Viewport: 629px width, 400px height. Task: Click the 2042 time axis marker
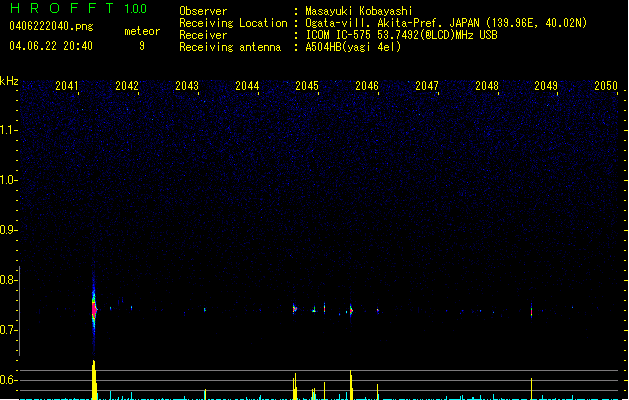point(127,86)
